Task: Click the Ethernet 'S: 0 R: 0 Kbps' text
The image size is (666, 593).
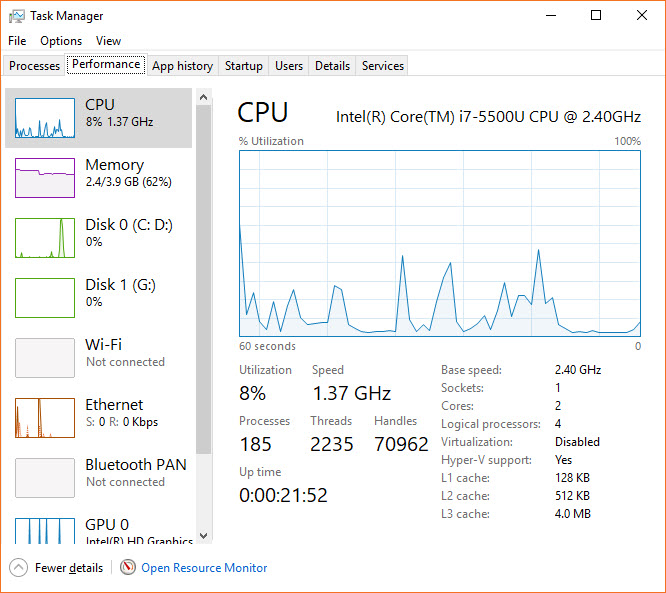Action: (x=122, y=422)
